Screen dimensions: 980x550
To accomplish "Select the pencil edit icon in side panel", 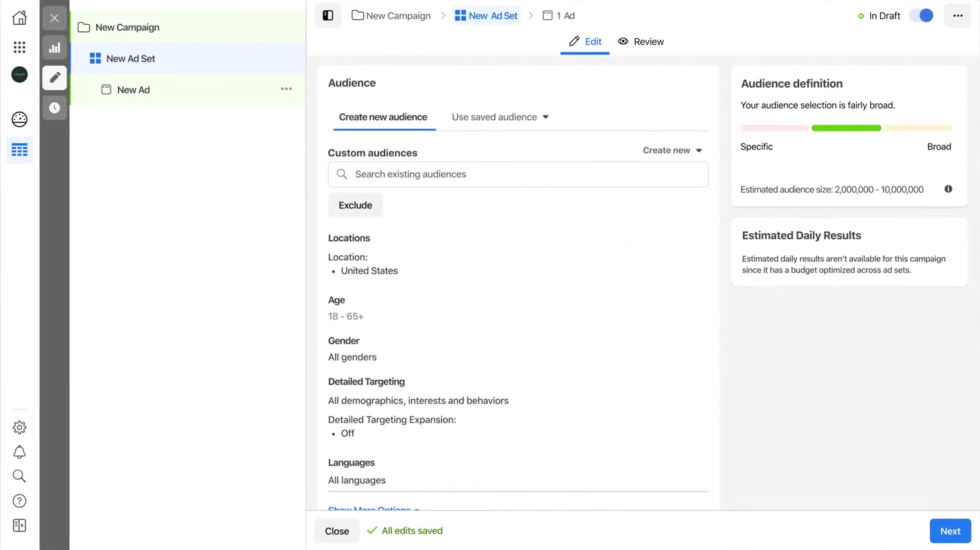I will coord(54,78).
